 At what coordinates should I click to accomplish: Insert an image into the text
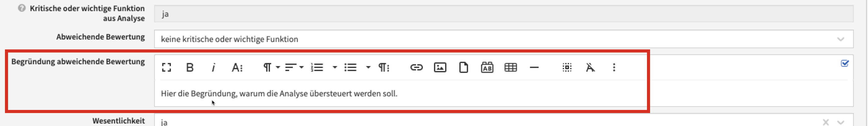(x=440, y=68)
